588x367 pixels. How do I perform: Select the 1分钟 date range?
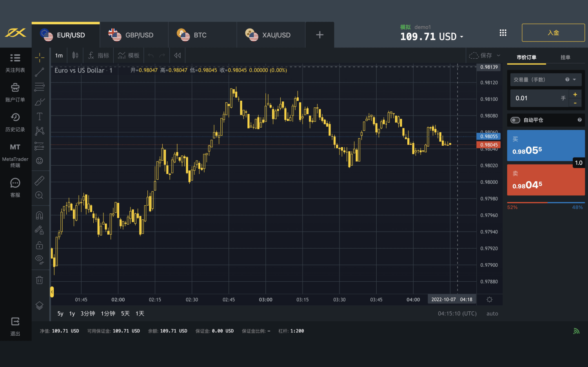(108, 314)
